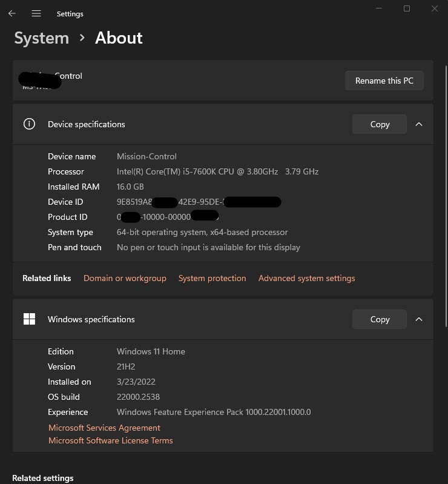View the Microsoft Software License Terms

pos(110,440)
